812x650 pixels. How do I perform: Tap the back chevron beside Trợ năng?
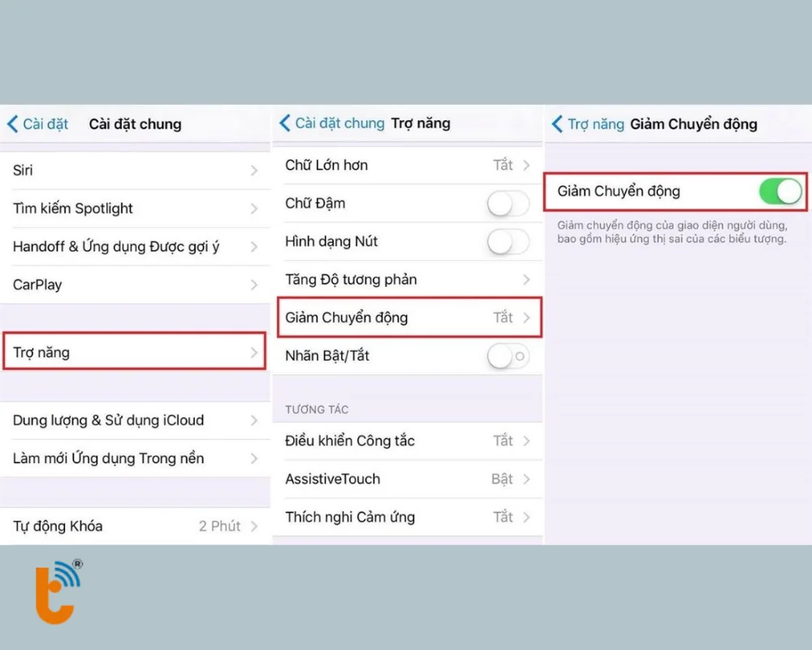coord(557,124)
